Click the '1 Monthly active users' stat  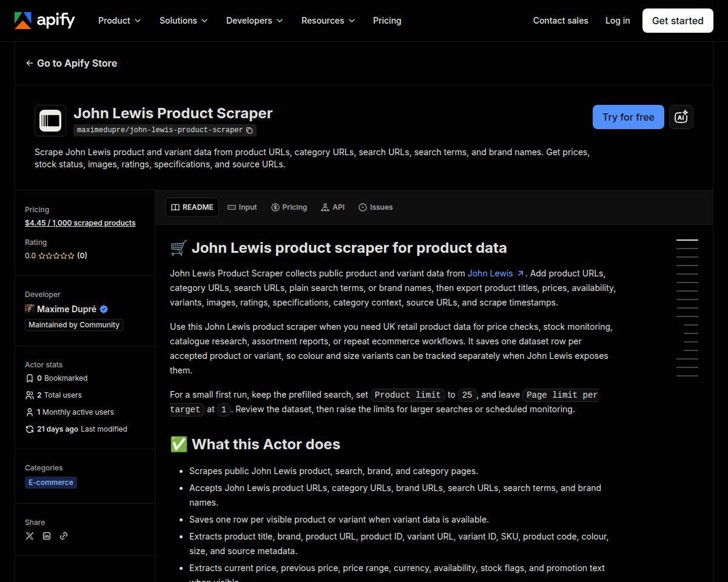69,412
